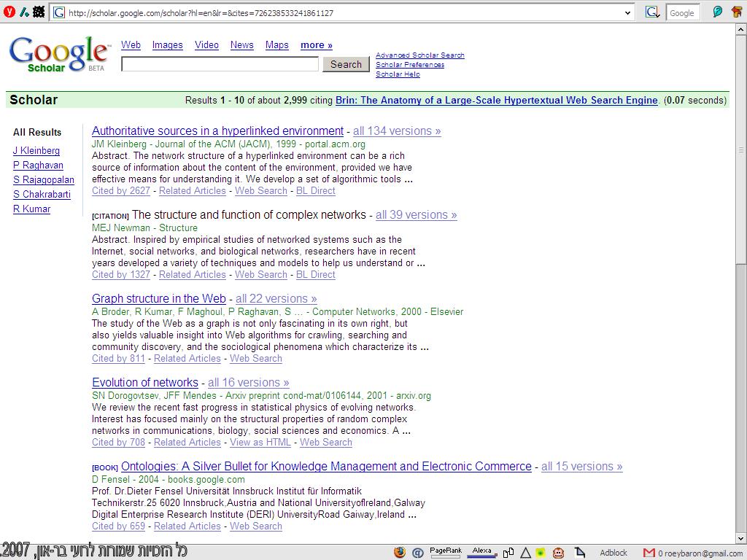Click the Google Scholar logo
Viewport: 747px width, 560px height.
point(60,54)
